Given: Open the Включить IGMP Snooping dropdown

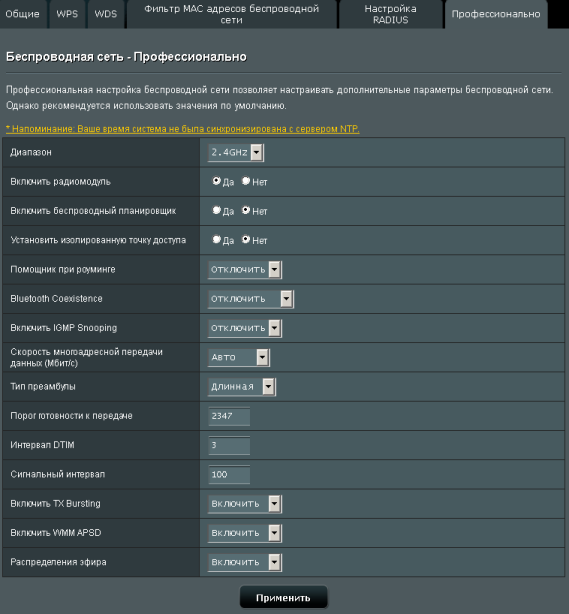Looking at the screenshot, I should coord(245,328).
